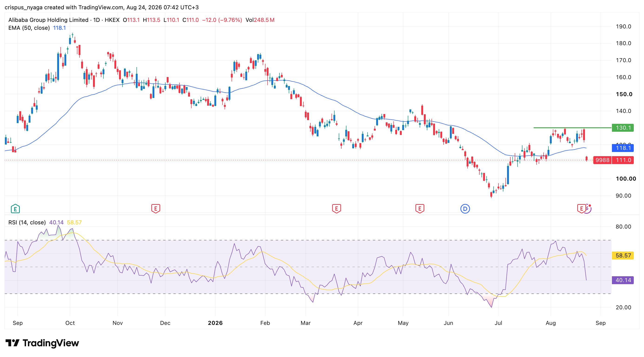Viewport: 644px width, 357px height.
Task: Click the "Apr" time axis label
Action: [358, 323]
